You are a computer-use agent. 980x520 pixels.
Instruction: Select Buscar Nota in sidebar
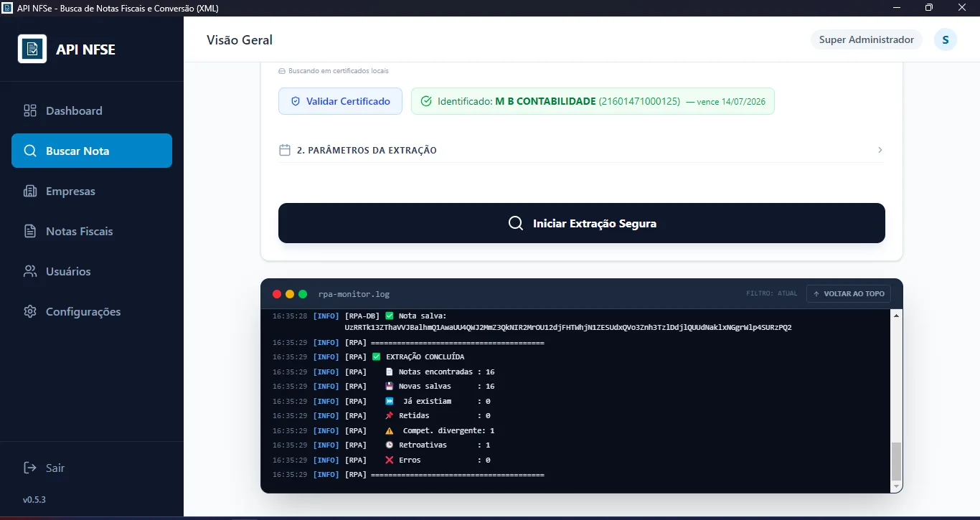pyautogui.click(x=92, y=151)
